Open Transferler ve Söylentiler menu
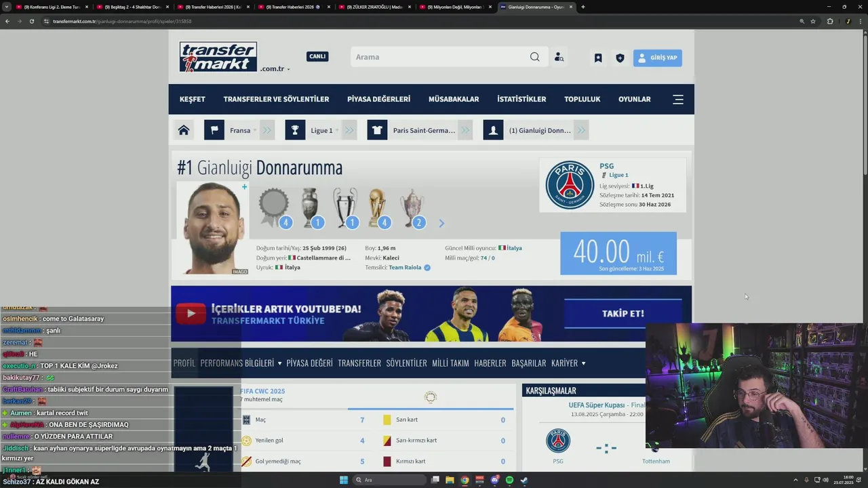868x488 pixels. pyautogui.click(x=276, y=99)
